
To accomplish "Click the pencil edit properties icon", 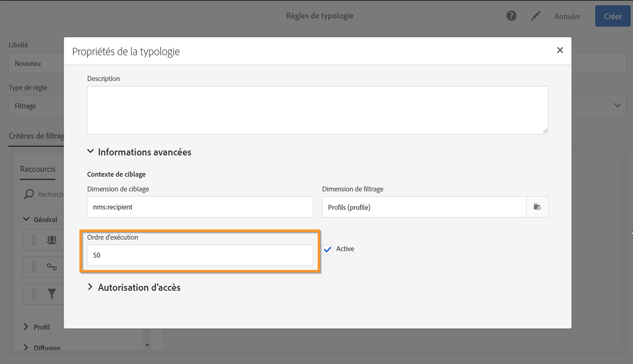I will tap(535, 16).
